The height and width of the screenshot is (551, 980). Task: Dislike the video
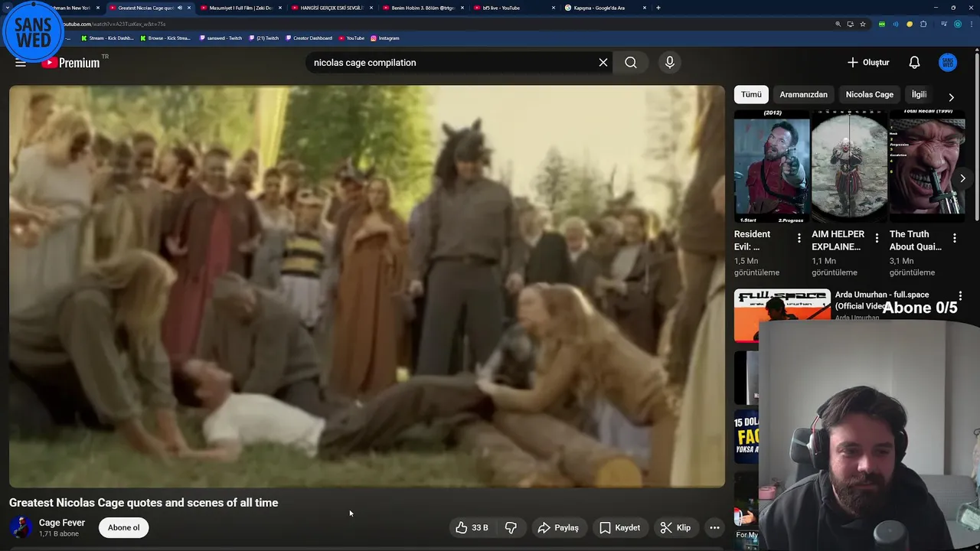tap(511, 527)
